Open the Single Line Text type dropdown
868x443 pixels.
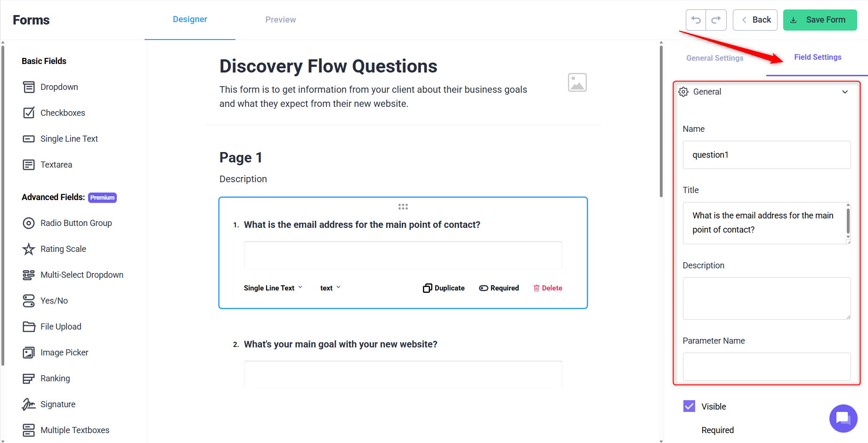[273, 288]
